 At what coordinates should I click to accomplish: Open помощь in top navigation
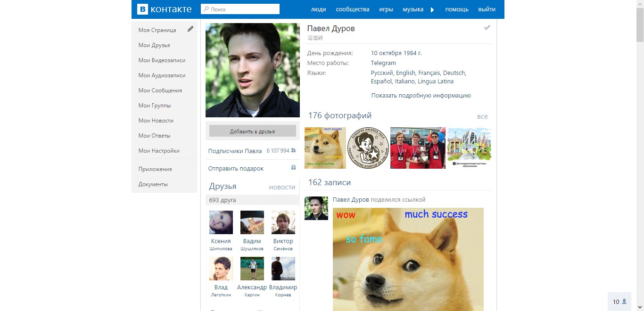(457, 9)
